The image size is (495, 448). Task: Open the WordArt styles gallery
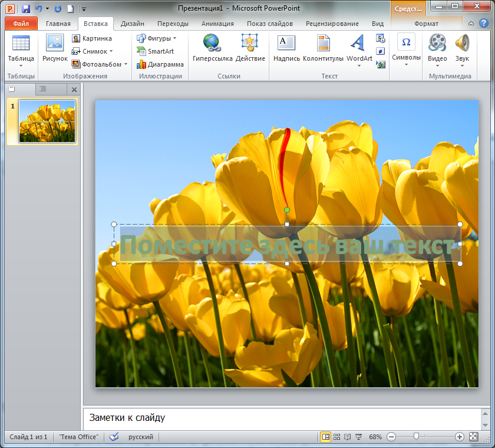[359, 51]
